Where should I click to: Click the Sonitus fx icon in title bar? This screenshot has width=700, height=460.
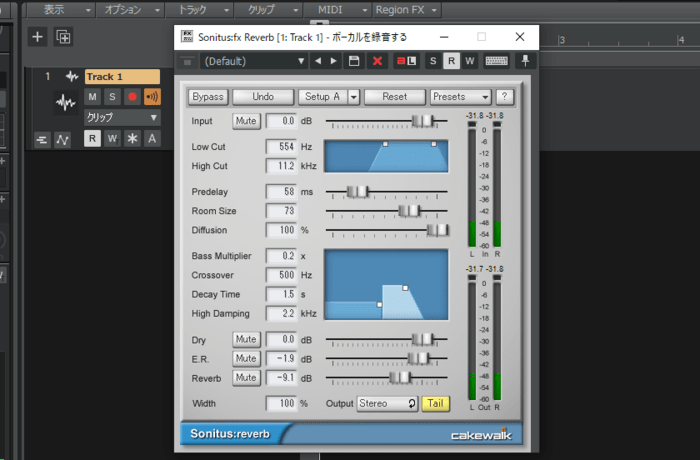pyautogui.click(x=187, y=37)
